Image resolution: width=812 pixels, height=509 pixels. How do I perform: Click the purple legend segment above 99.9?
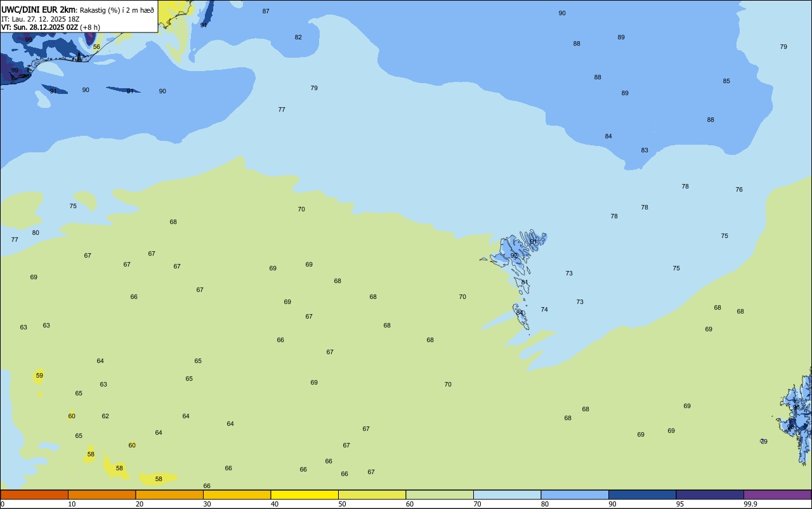coord(777,494)
